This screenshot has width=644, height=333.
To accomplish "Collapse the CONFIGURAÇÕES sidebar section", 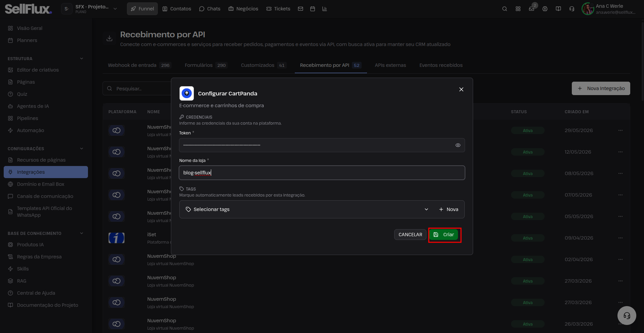I will click(x=82, y=149).
